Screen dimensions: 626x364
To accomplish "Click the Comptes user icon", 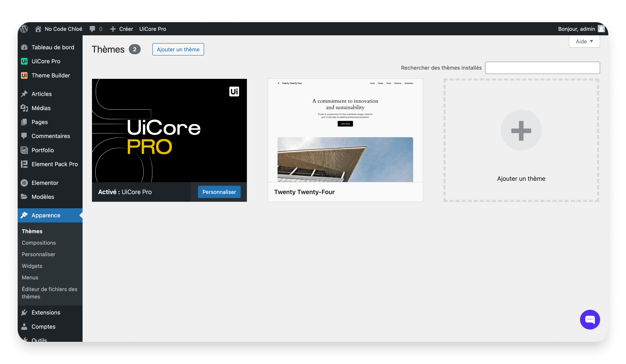I will [24, 327].
